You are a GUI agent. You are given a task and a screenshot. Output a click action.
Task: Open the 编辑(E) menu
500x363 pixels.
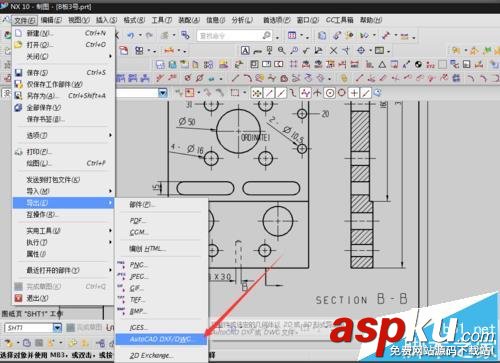pyautogui.click(x=51, y=20)
